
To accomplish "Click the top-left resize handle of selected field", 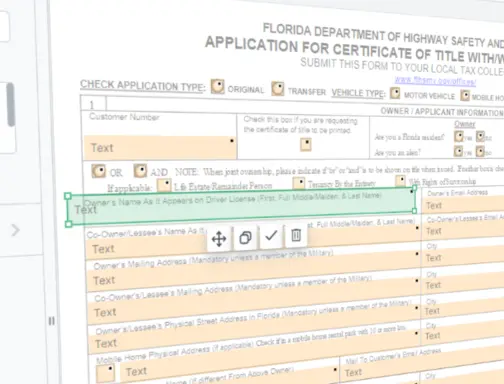I will tap(68, 196).
